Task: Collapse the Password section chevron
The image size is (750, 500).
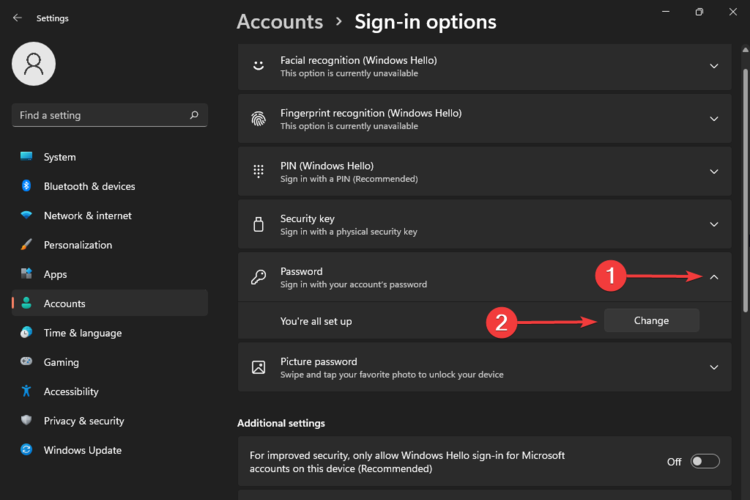Action: click(713, 278)
